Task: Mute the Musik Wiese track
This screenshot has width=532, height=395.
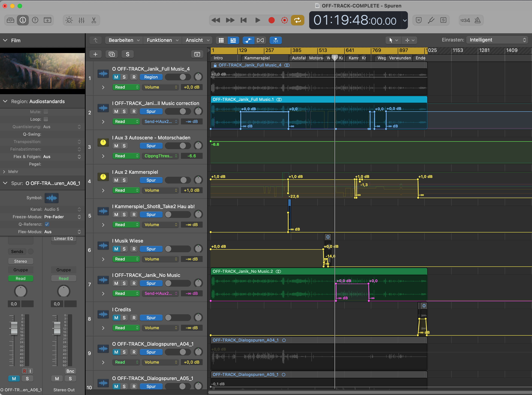Action: click(116, 249)
